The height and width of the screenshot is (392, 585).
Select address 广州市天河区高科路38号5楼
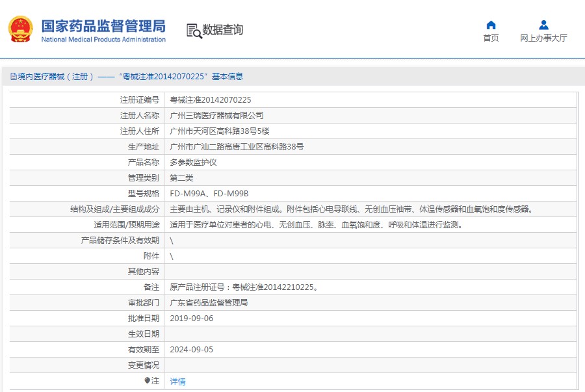[x=220, y=131]
